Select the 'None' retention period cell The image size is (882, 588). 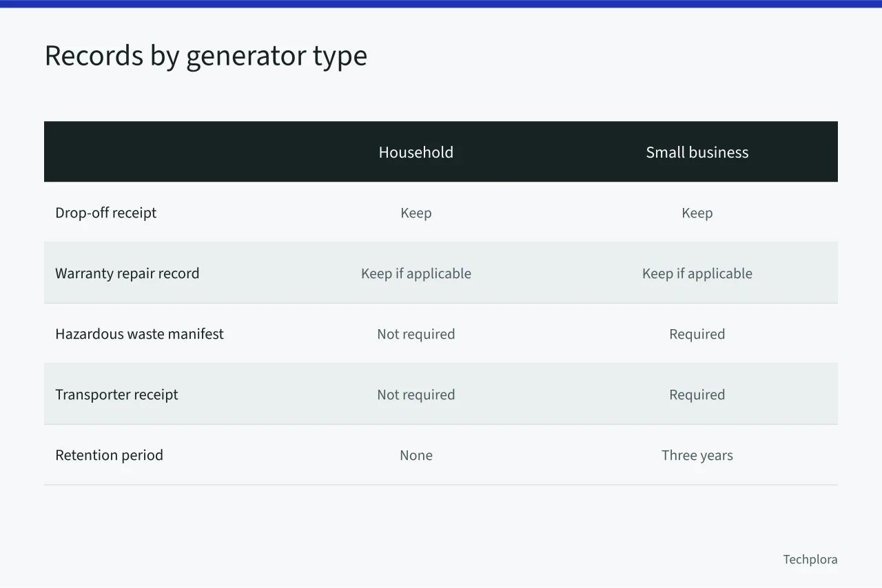point(416,455)
